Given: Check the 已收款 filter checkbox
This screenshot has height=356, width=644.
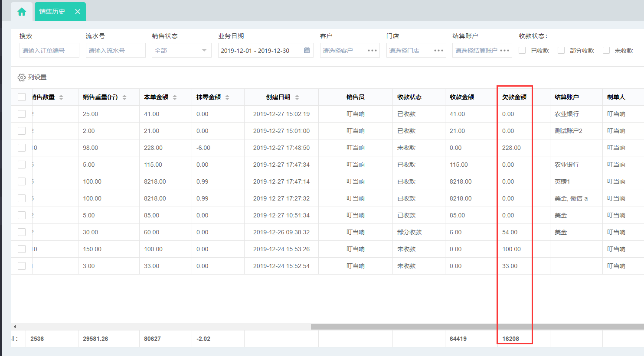Looking at the screenshot, I should tap(522, 50).
